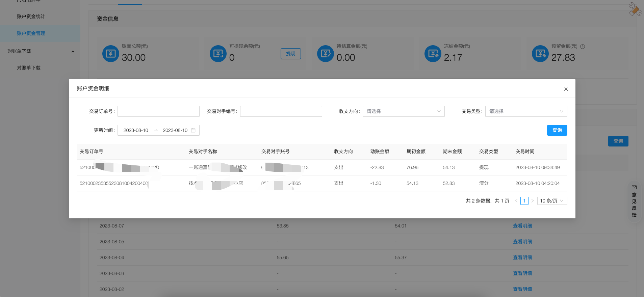
Task: Click 查看明细 for 2023-08-05
Action: [522, 242]
